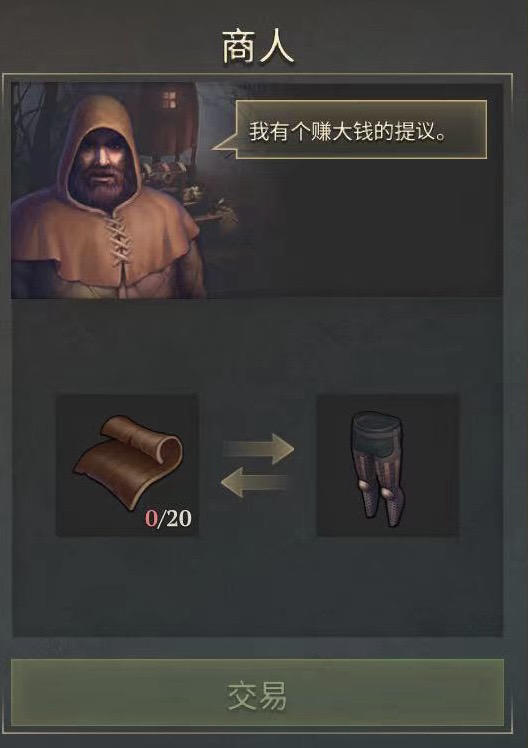Click the left-pointing exchange arrow

tap(257, 482)
